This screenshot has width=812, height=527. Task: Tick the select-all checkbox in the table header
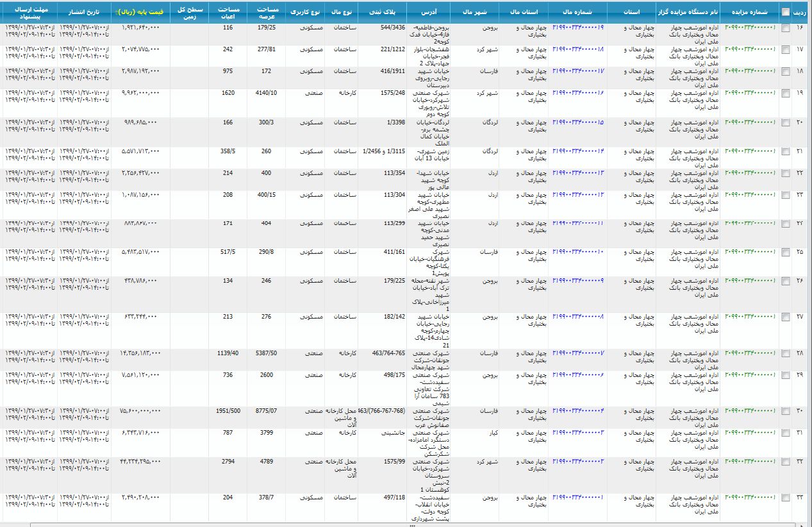[786, 12]
